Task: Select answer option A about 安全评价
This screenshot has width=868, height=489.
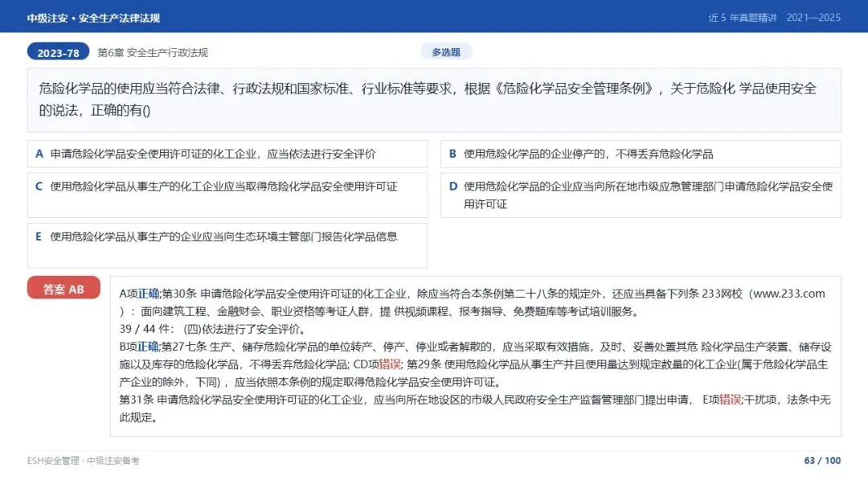Action: (x=227, y=154)
